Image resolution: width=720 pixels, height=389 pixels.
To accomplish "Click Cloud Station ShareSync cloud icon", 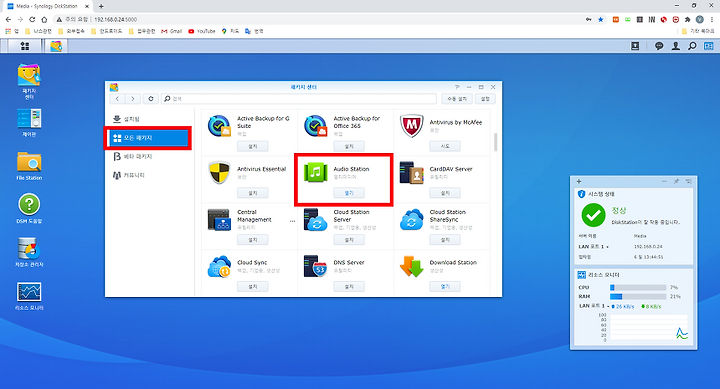I will (x=411, y=220).
